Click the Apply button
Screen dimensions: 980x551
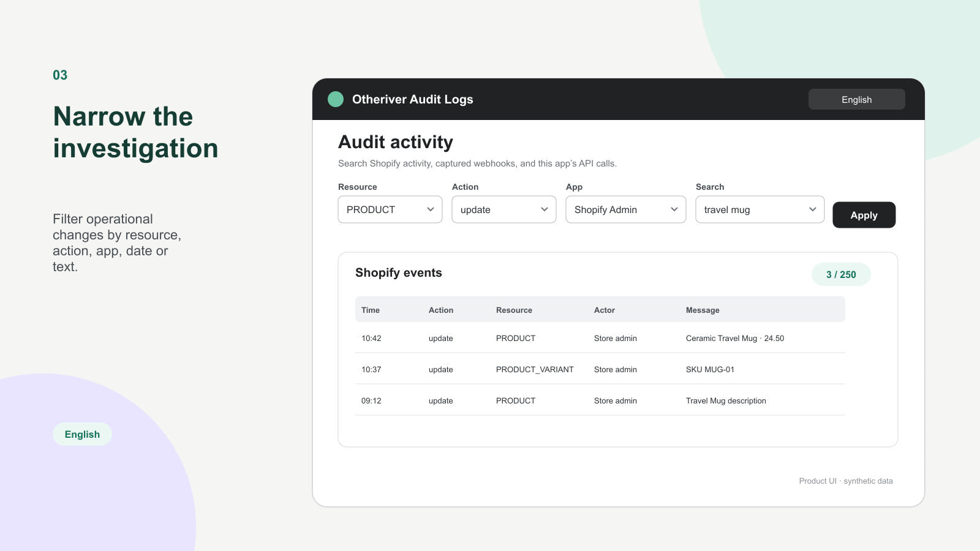pos(864,215)
